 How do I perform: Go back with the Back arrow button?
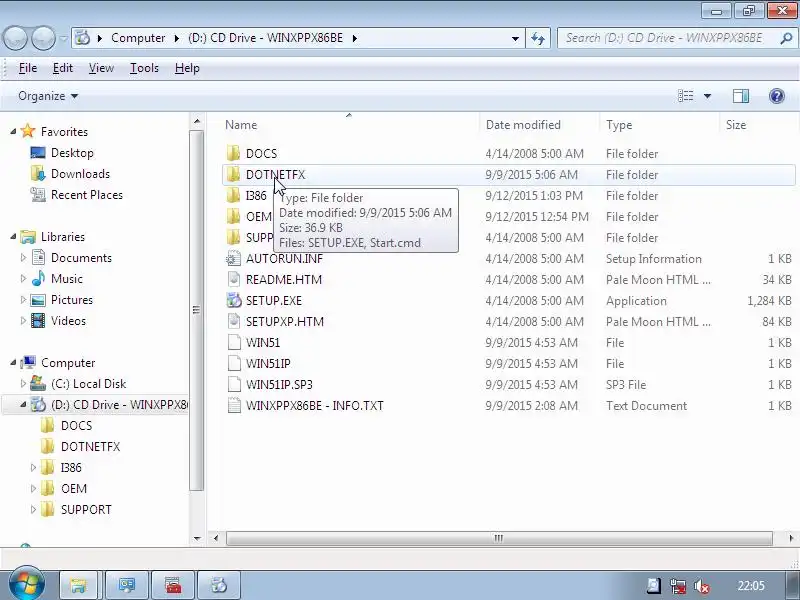click(16, 38)
